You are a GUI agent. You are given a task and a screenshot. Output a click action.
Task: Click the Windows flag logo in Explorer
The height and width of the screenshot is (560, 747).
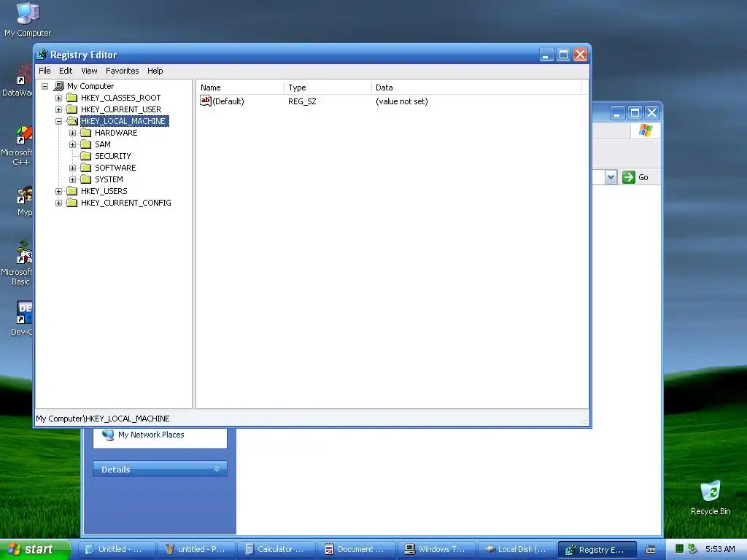646,130
